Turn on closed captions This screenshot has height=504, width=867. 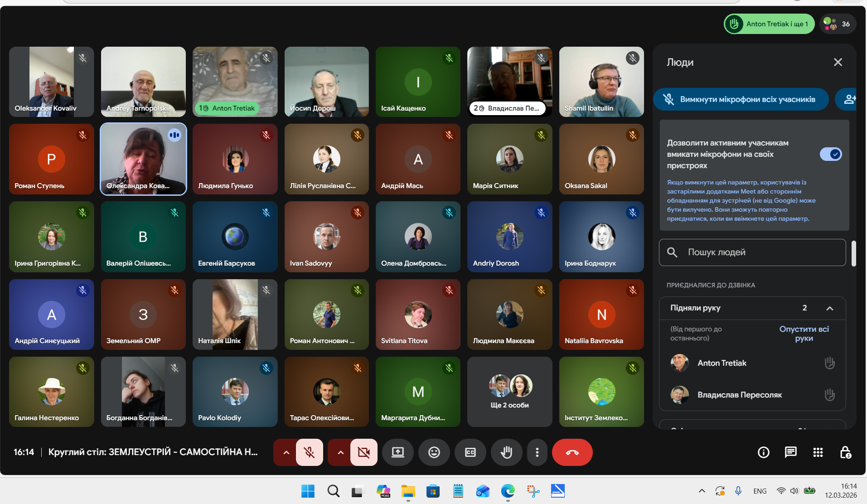coord(470,452)
